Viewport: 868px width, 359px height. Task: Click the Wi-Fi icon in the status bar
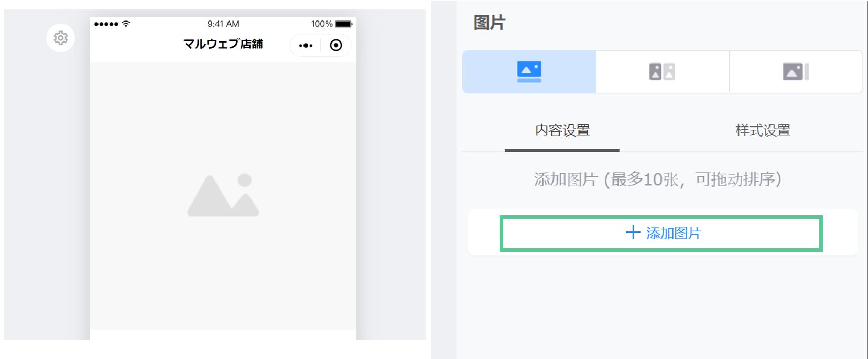click(x=126, y=24)
